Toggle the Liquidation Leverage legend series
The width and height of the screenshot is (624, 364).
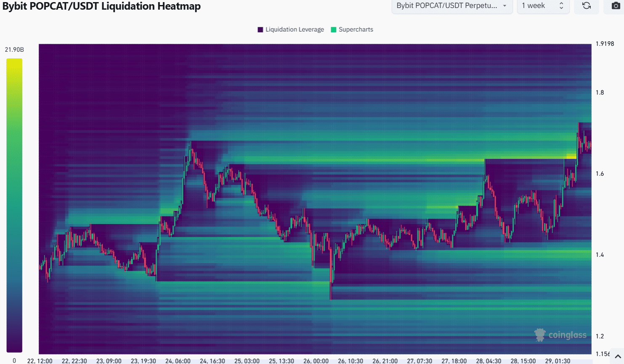pyautogui.click(x=291, y=29)
